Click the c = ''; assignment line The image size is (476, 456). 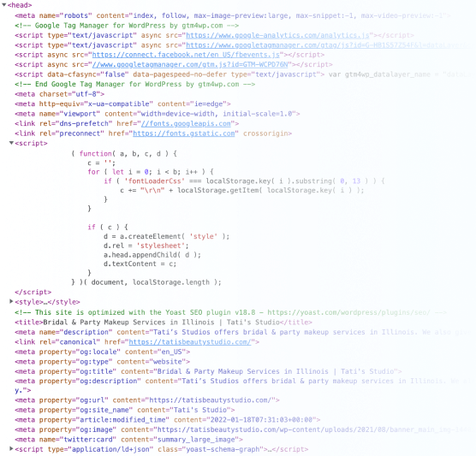click(101, 163)
